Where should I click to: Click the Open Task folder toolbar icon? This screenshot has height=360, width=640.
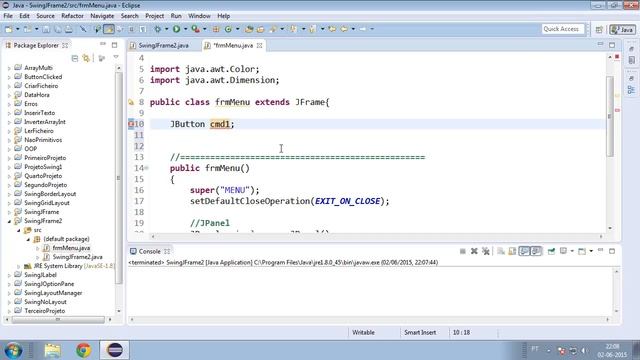(260, 29)
